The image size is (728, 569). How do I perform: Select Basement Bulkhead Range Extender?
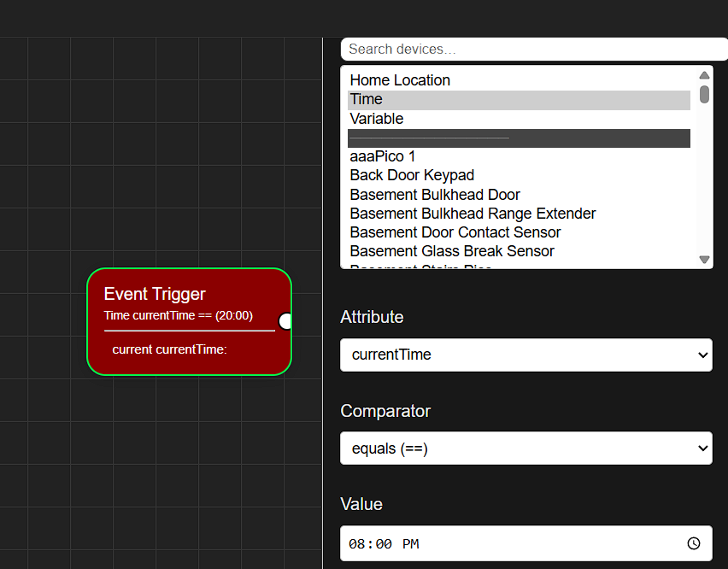point(473,214)
